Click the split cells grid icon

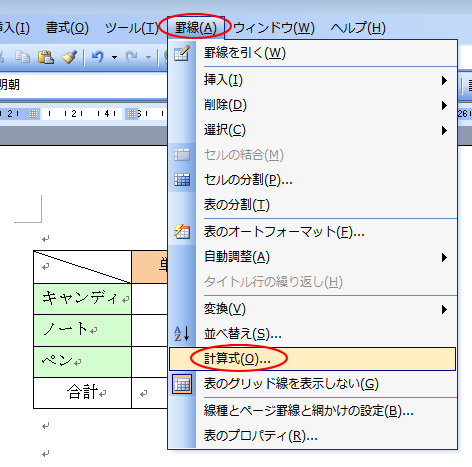click(182, 180)
